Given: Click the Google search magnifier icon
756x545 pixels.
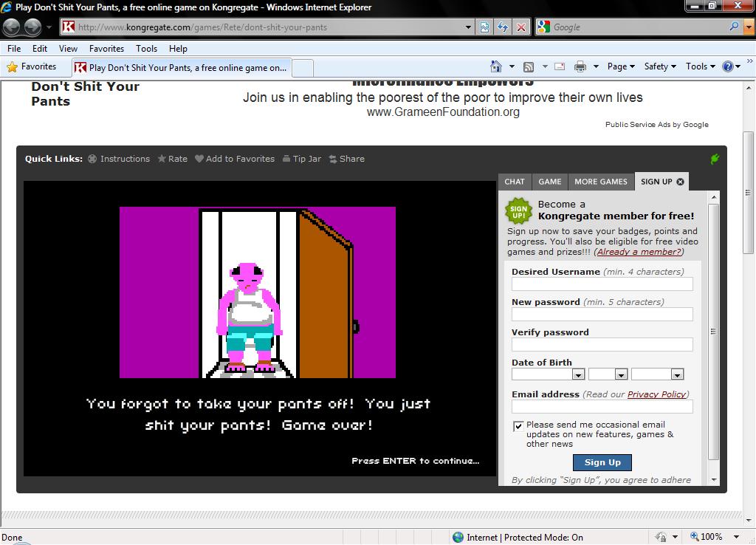Looking at the screenshot, I should [x=734, y=27].
